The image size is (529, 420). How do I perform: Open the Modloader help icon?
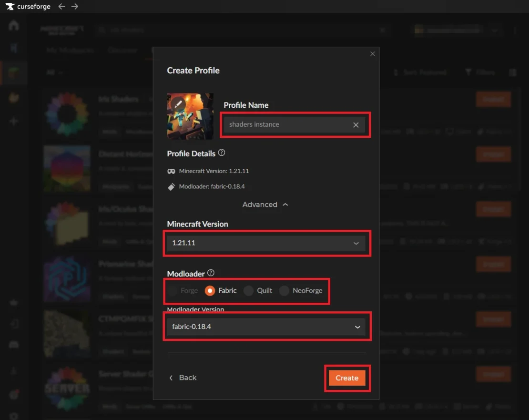click(x=211, y=273)
